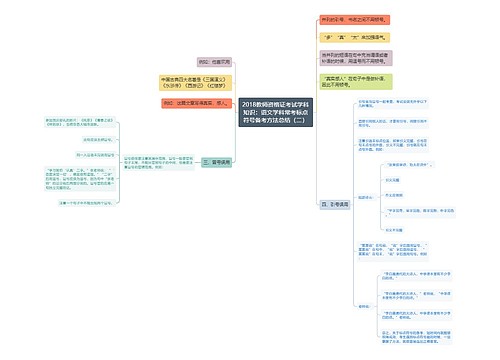
Task: Click the green “真实感人” 补语 node
Action: 356,82
